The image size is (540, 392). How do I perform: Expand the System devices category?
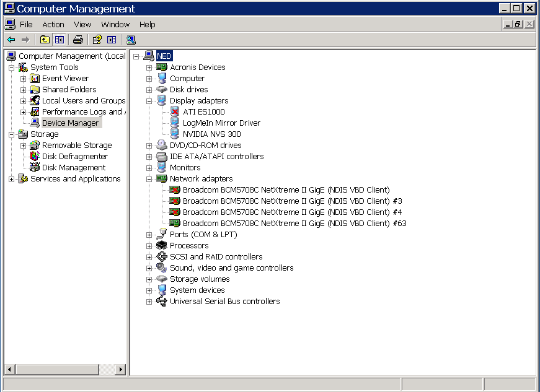[149, 290]
